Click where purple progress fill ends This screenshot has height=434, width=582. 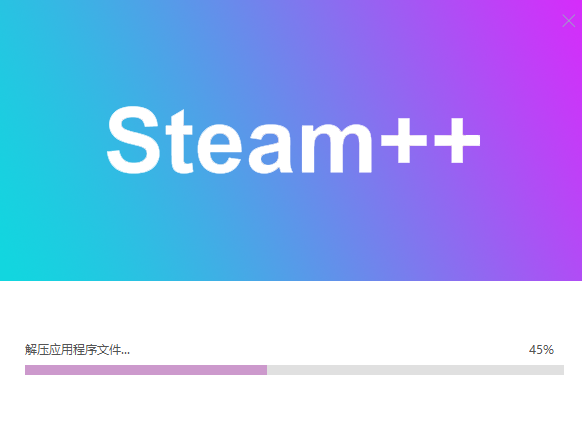click(x=267, y=370)
